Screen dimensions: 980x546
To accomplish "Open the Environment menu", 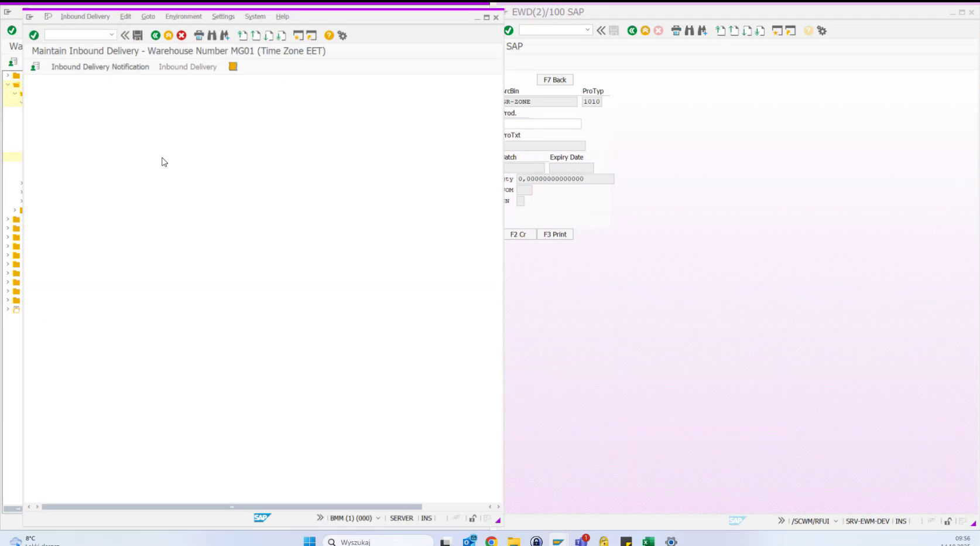I will point(183,16).
